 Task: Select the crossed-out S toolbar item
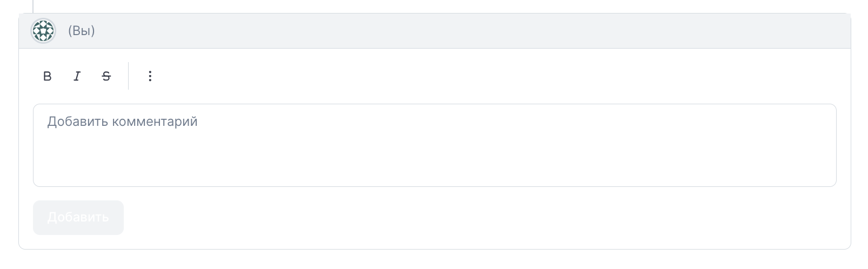coord(106,76)
